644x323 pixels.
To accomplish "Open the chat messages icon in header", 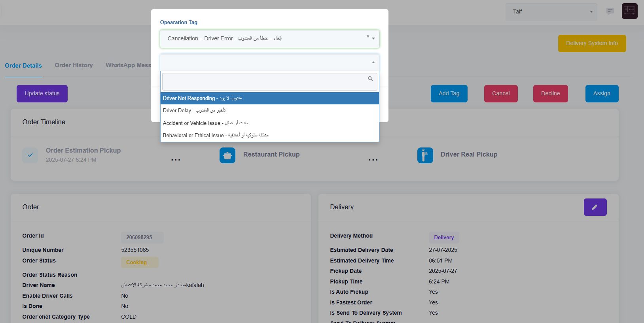I will click(x=610, y=11).
